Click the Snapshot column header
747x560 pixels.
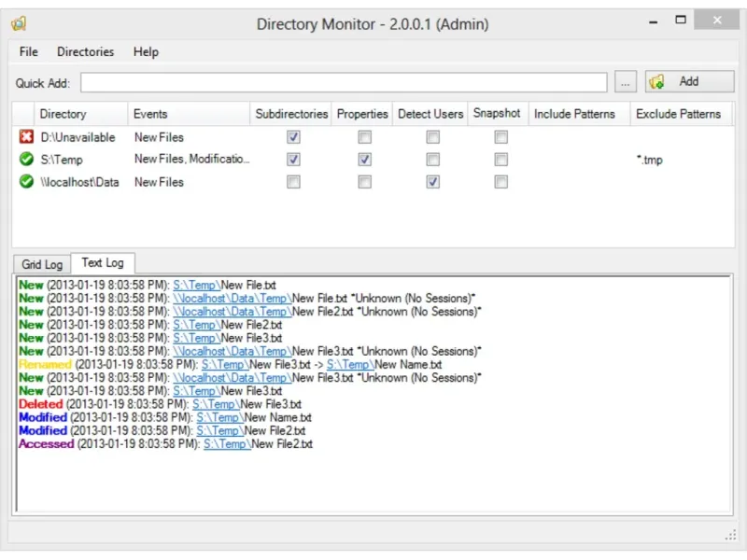click(x=497, y=113)
